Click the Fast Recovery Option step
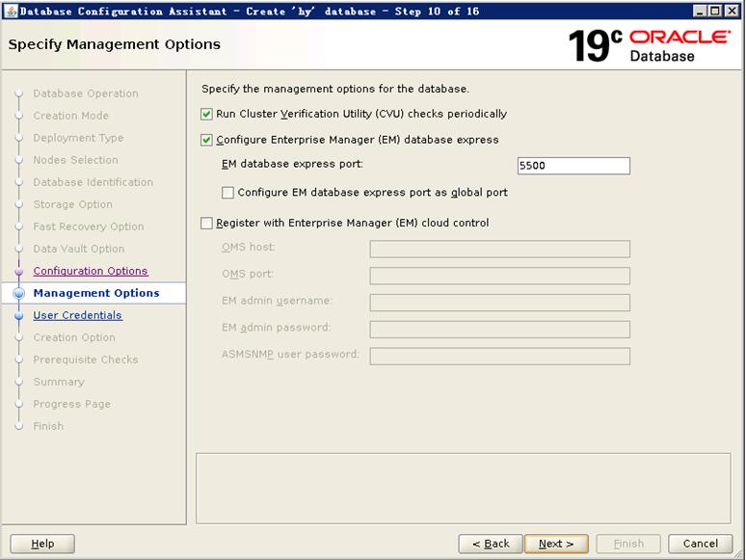The height and width of the screenshot is (560, 746). click(89, 227)
